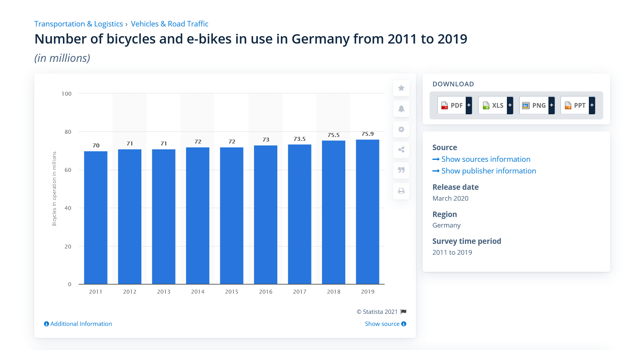Click the info icon beside Show source
The image size is (644, 350).
[x=403, y=324]
